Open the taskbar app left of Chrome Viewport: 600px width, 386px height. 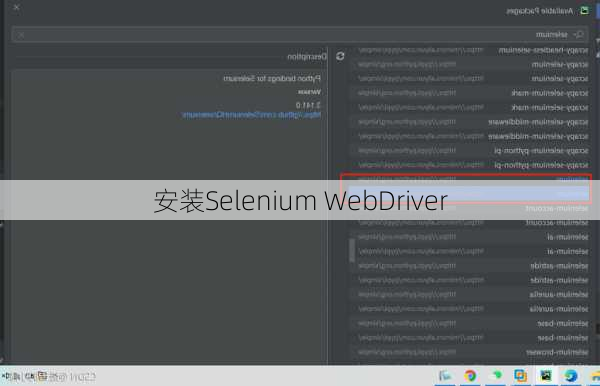point(445,376)
